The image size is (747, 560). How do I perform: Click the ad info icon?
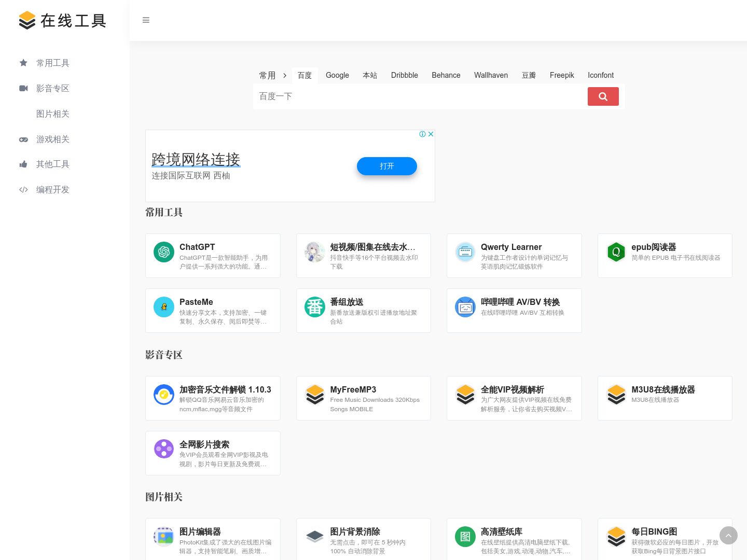423,134
